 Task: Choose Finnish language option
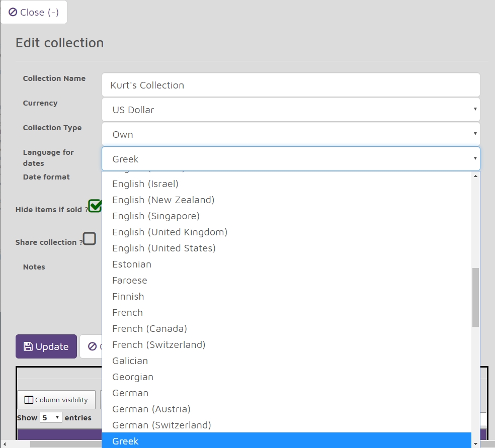tap(286, 296)
